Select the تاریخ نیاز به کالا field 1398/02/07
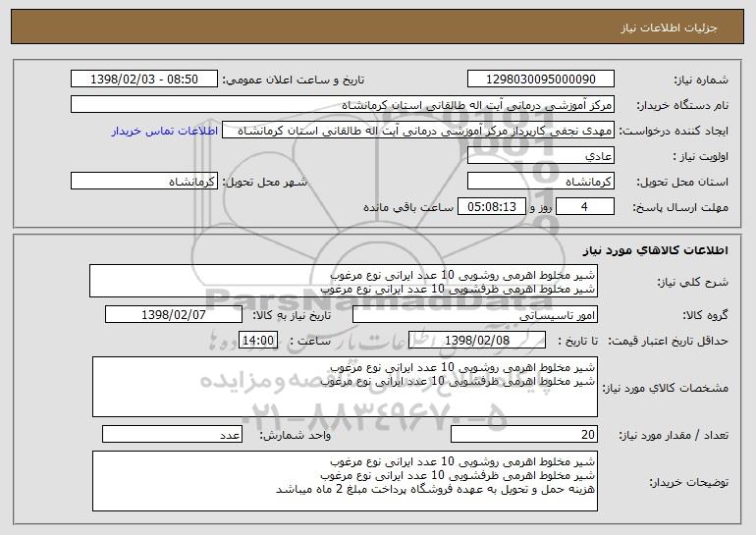The height and width of the screenshot is (535, 756). click(x=174, y=315)
